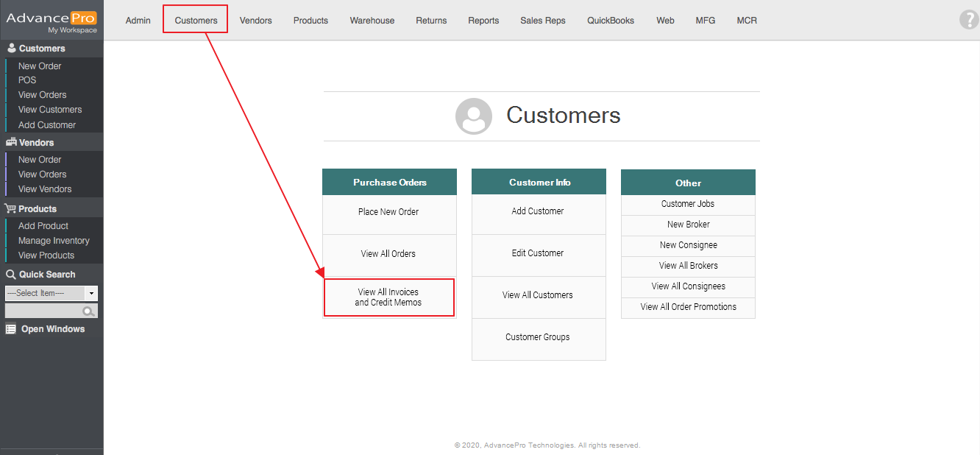The image size is (980, 455).
Task: Click the Quick Search magnifier button
Action: (x=89, y=311)
